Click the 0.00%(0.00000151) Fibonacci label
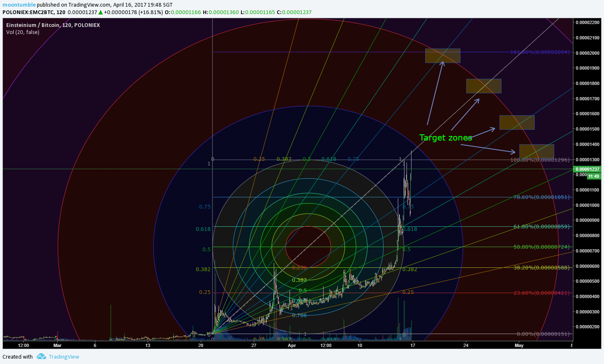This screenshot has height=364, width=604. click(x=543, y=334)
